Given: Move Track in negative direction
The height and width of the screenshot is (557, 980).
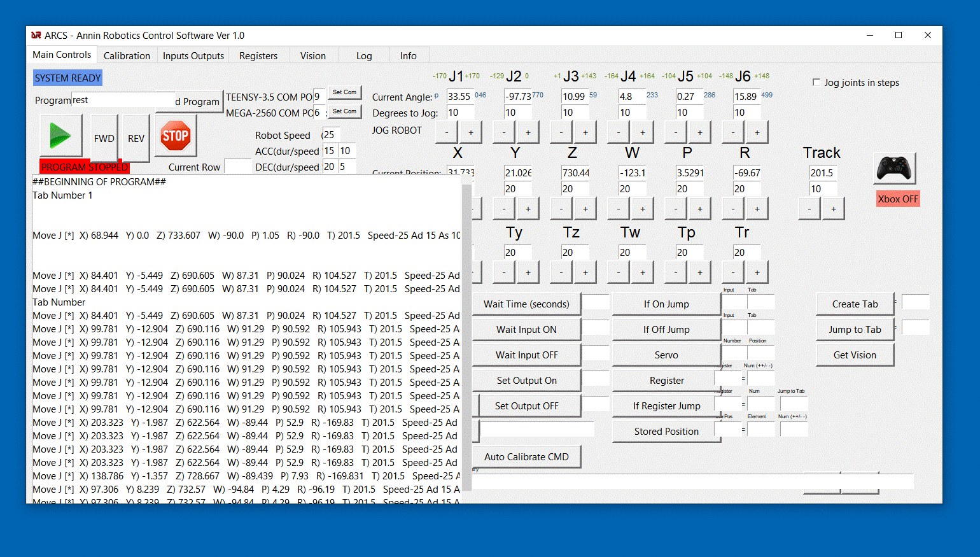Looking at the screenshot, I should 809,209.
